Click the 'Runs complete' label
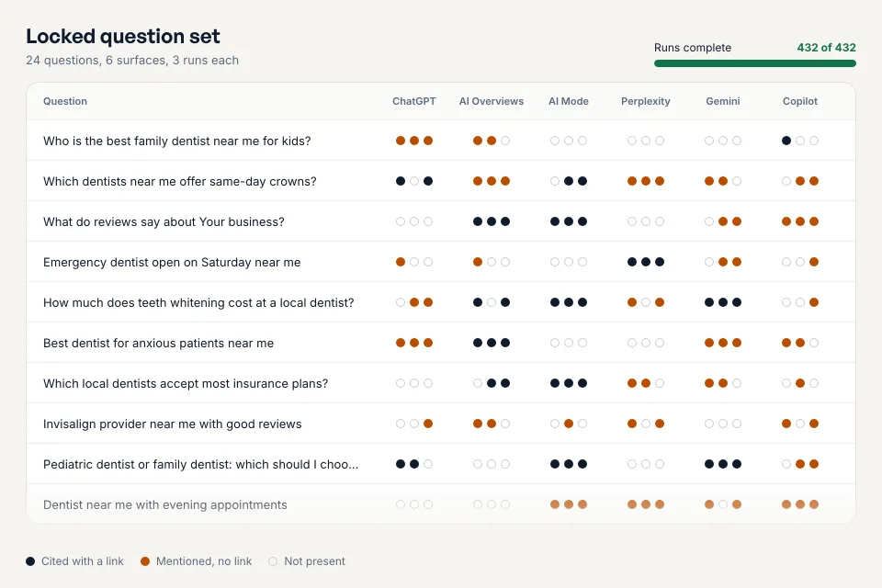 click(x=693, y=48)
